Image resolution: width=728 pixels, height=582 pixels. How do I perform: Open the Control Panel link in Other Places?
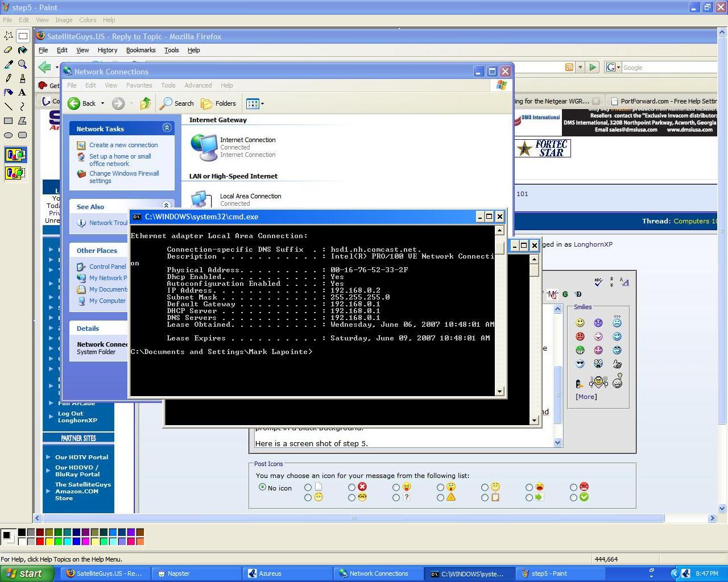click(107, 267)
